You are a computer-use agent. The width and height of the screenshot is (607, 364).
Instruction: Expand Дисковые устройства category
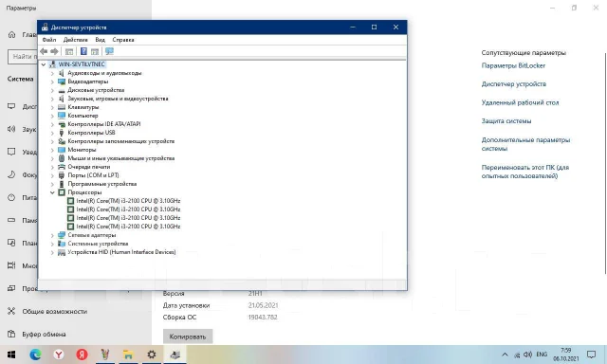pos(52,90)
